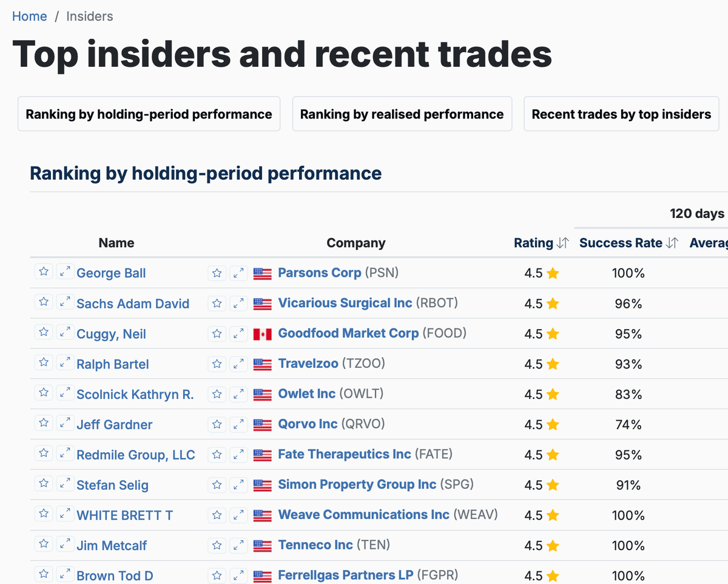Sort the table by Rating column
Viewport: 728px width, 584px height.
coord(540,243)
